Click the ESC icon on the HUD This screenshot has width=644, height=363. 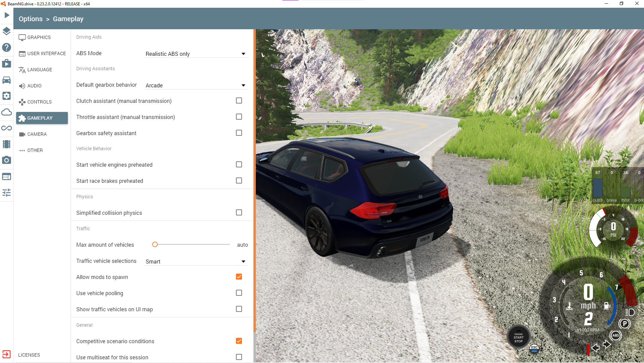click(534, 349)
